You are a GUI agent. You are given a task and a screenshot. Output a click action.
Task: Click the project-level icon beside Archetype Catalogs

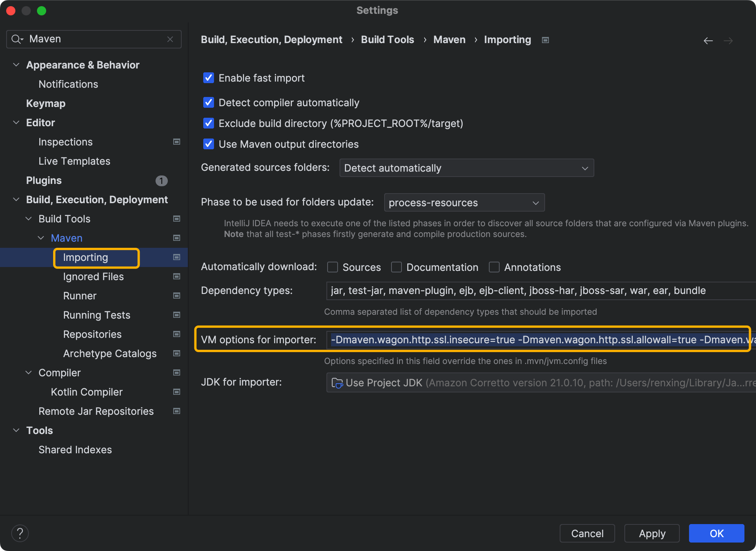point(177,354)
